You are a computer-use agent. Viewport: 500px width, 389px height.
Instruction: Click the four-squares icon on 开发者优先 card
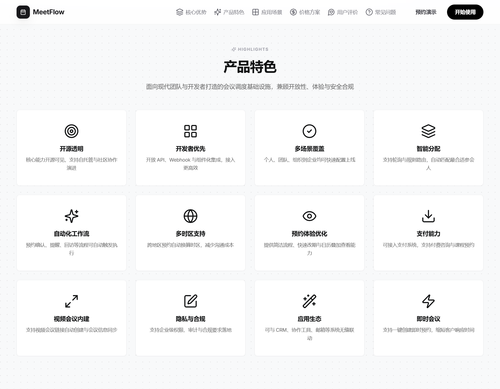[190, 131]
